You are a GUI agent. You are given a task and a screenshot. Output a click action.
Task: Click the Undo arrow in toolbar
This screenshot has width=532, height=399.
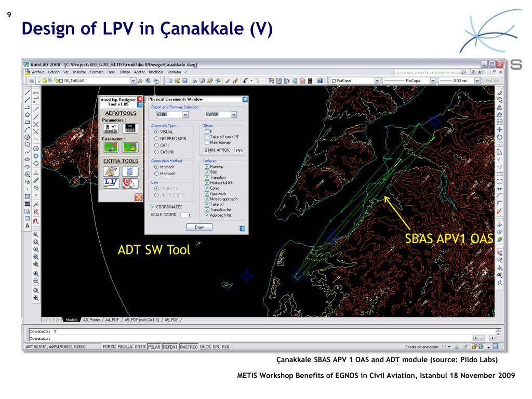[x=245, y=81]
